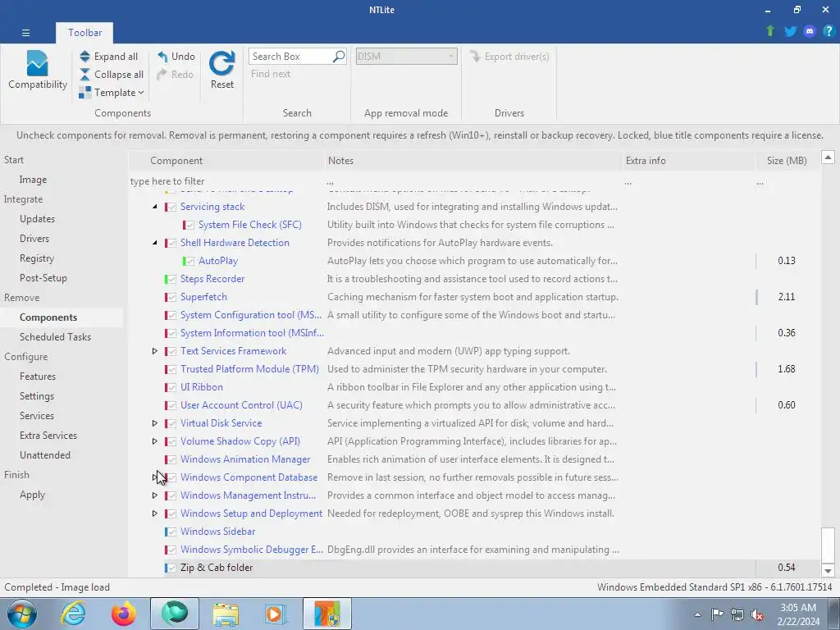This screenshot has width=840, height=630.
Task: Reset component selections
Action: point(221,70)
